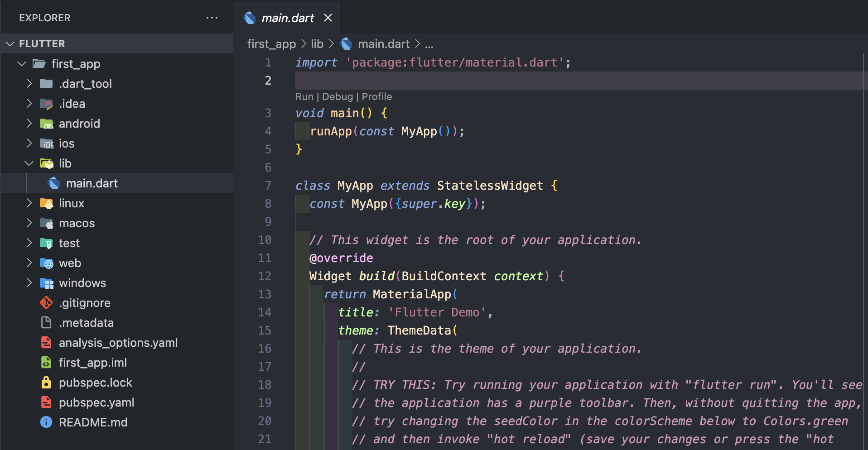Viewport: 868px width, 450px height.
Task: Click the YAML icon beside pubspec.yaml
Action: (46, 402)
